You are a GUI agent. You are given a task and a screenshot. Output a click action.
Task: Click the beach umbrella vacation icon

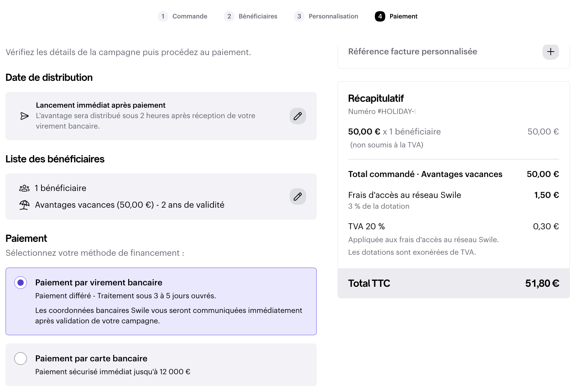24,205
